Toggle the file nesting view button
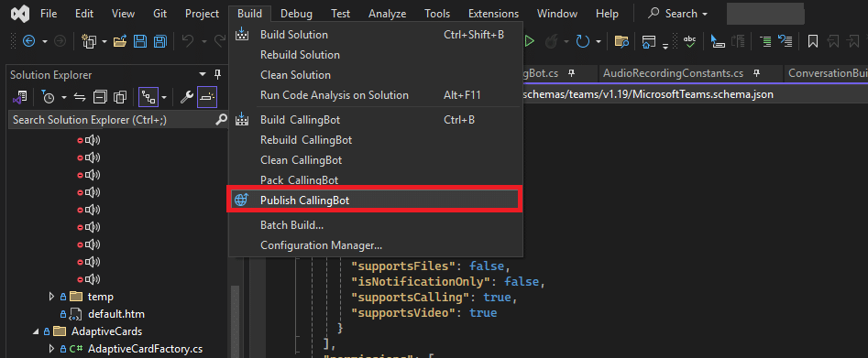Viewport: 868px width, 358px height. pyautogui.click(x=148, y=98)
